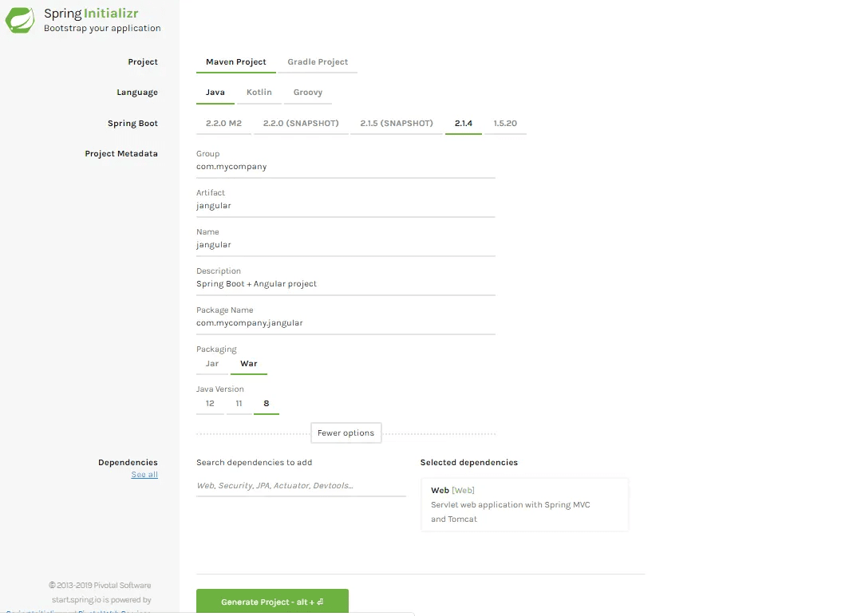Open the See all dependencies link
Viewport: 853px width, 616px height.
144,475
